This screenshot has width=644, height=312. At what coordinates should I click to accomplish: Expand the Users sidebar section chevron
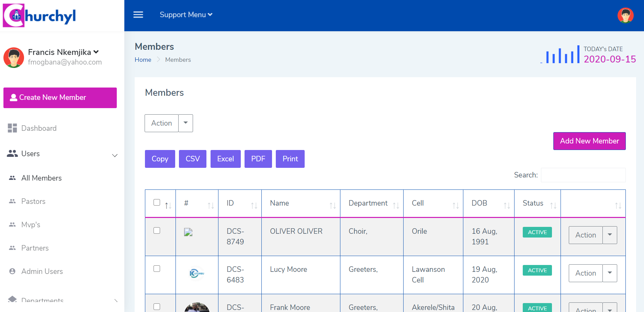[x=115, y=155]
